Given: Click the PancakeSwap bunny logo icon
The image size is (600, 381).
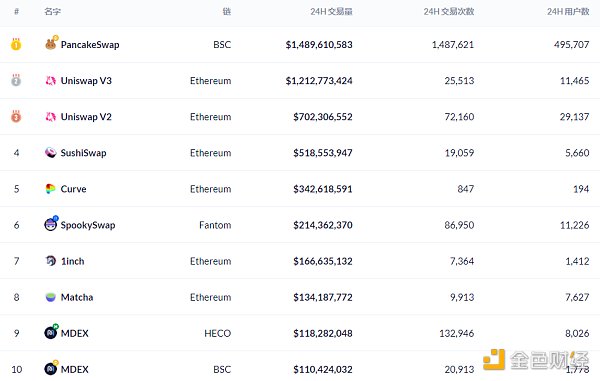Looking at the screenshot, I should (51, 43).
